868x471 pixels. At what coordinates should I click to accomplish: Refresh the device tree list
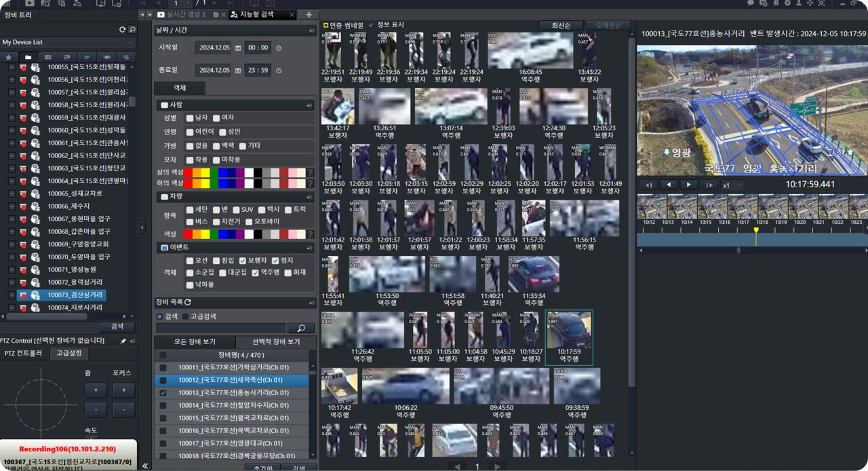[x=122, y=30]
